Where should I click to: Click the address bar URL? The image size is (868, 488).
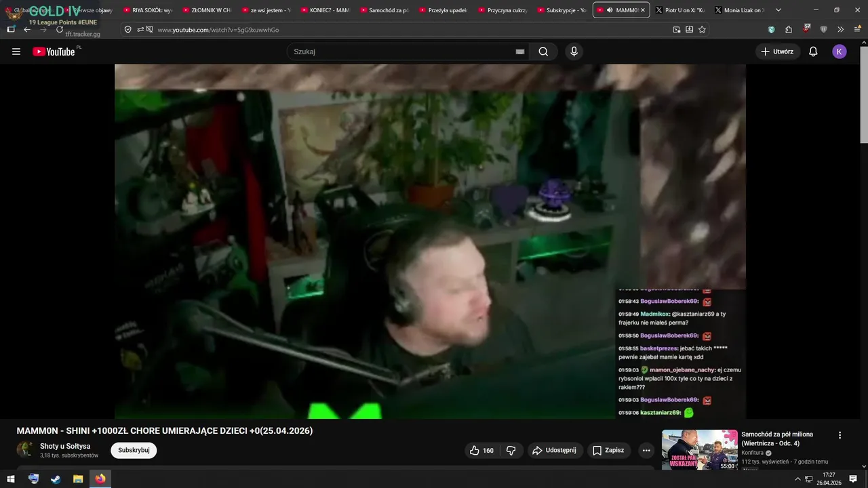[218, 30]
